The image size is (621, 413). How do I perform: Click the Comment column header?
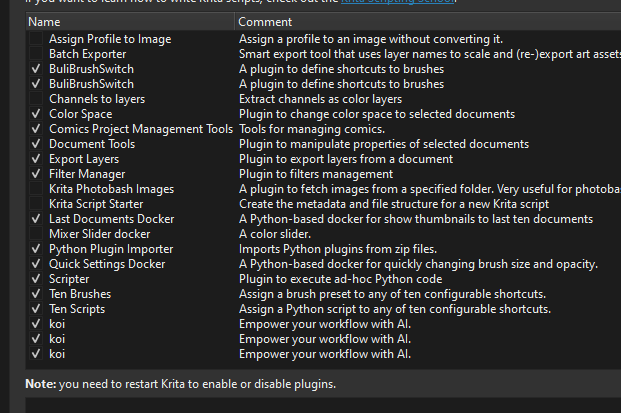[428, 22]
